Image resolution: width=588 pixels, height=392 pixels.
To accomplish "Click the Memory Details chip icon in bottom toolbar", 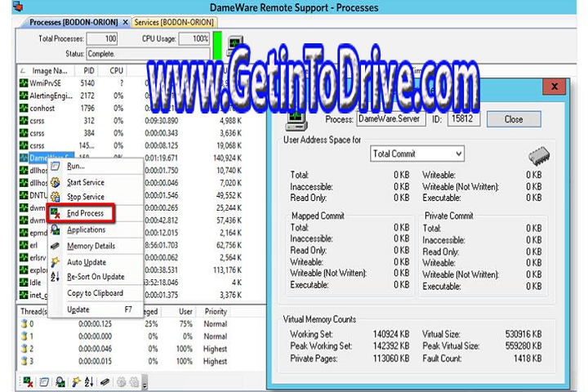I will tap(105, 382).
